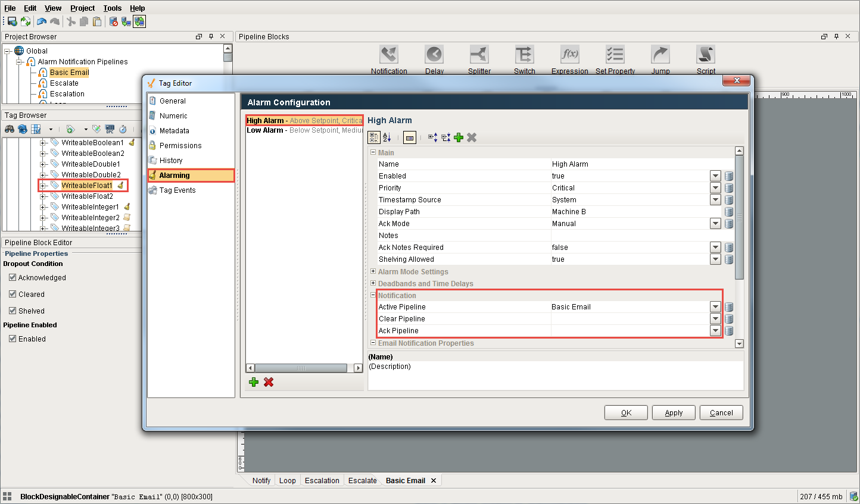This screenshot has height=504, width=860.
Task: Click red X to delete selected alarm
Action: [269, 382]
